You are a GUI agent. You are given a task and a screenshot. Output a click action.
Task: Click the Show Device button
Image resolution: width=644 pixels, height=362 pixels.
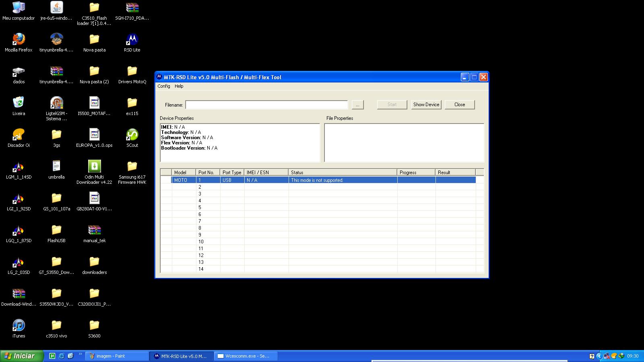click(x=426, y=105)
